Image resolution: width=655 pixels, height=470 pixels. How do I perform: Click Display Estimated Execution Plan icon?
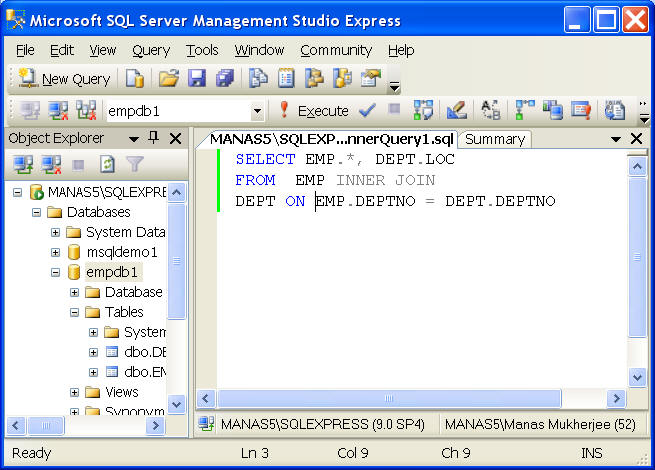[423, 111]
